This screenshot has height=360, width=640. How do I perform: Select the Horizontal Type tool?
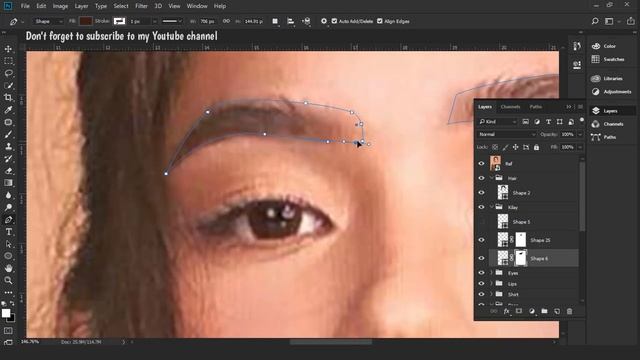[x=8, y=232]
